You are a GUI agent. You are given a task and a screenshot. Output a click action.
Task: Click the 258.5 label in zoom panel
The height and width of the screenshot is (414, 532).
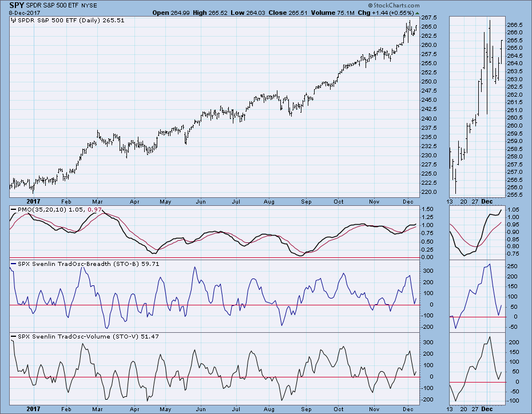[515, 149]
